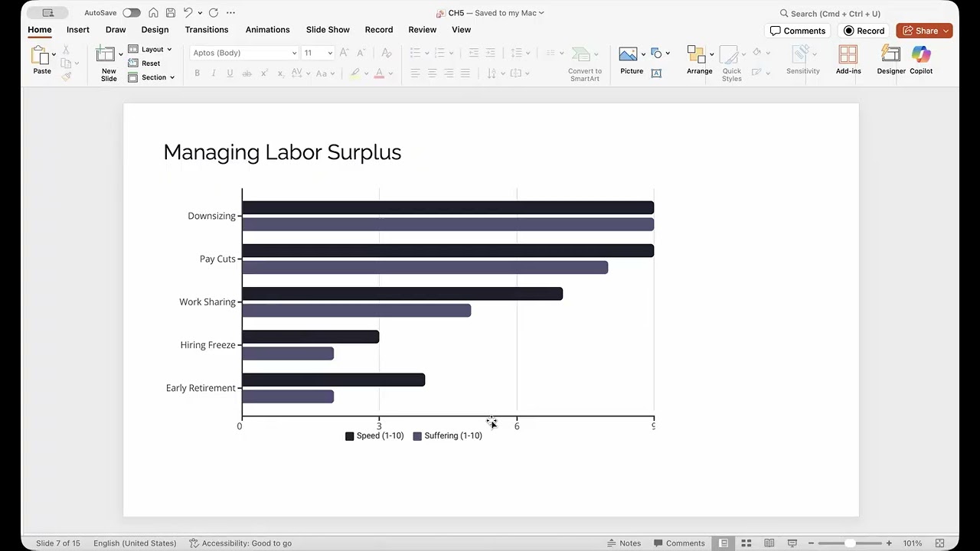Toggle Subscript formatting
This screenshot has height=551, width=980.
pyautogui.click(x=281, y=73)
